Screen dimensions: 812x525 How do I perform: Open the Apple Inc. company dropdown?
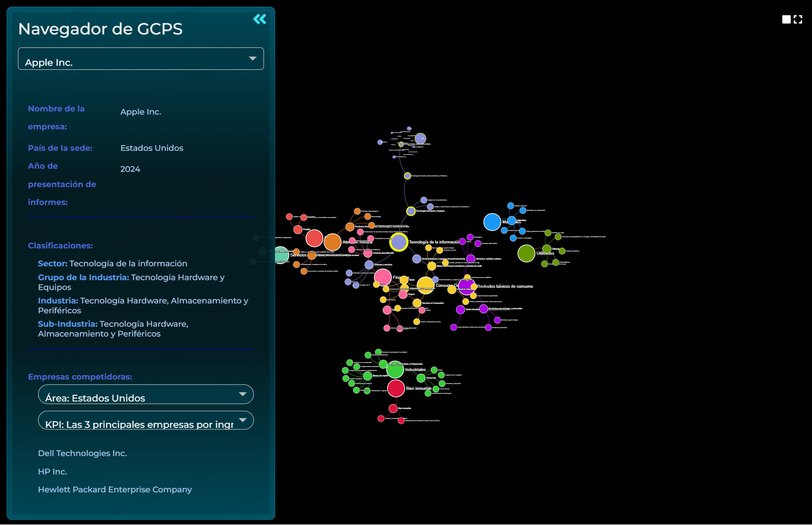141,59
